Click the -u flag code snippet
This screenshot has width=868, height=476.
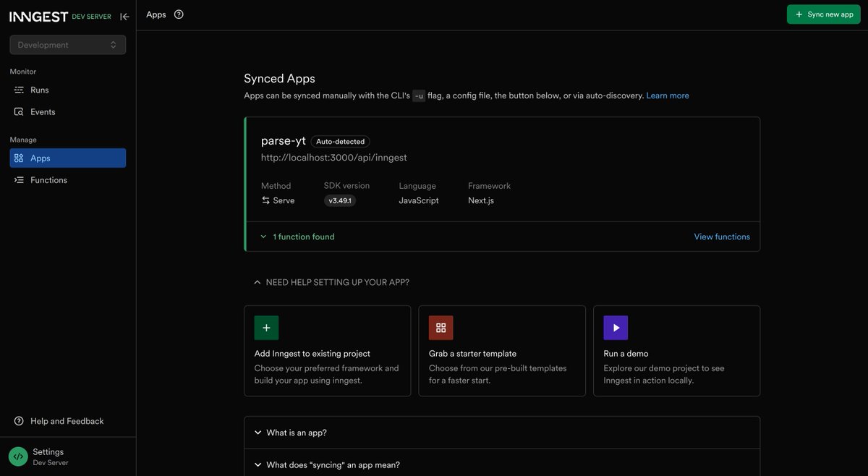pos(420,95)
